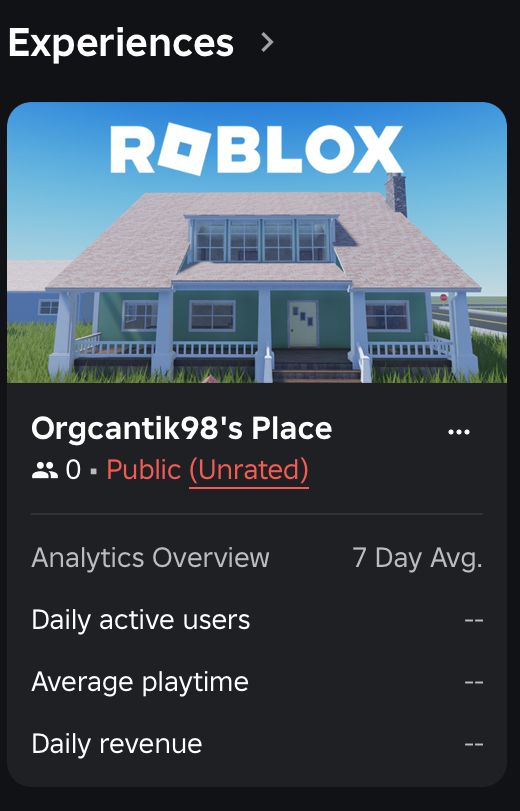The width and height of the screenshot is (520, 811).
Task: Open Orgcantik98's Place title
Action: coord(182,429)
